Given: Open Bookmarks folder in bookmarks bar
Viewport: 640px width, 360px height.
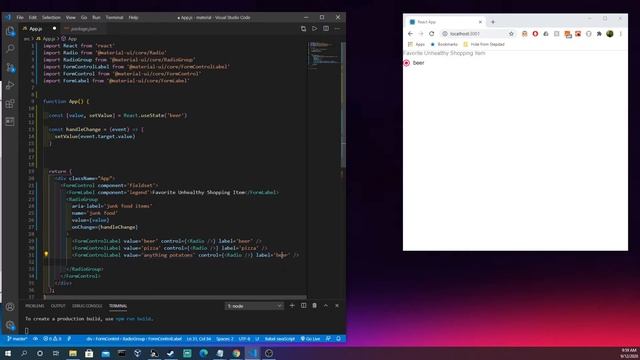Looking at the screenshot, I should pos(444,44).
